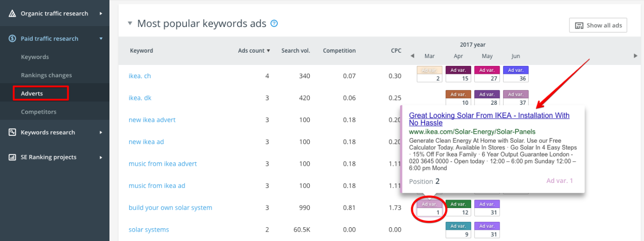
Task: Open the Great Looking Solar From IKEA ad title
Action: 489,119
